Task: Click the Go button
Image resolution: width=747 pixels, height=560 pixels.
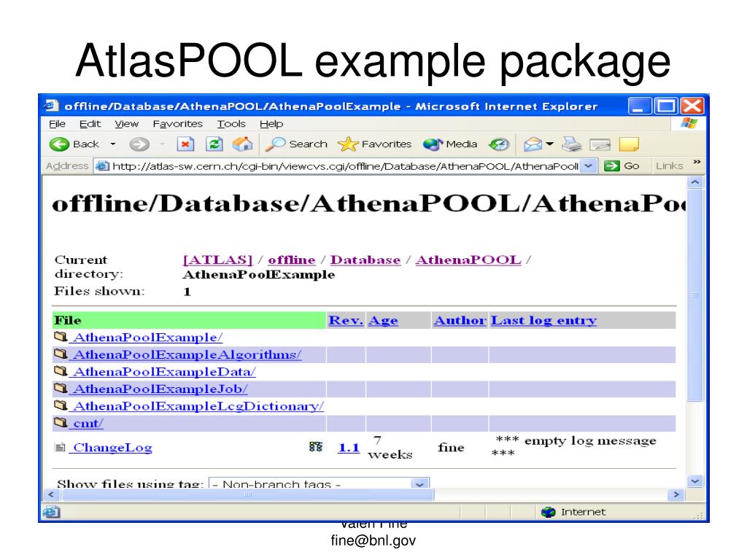Action: [x=622, y=166]
